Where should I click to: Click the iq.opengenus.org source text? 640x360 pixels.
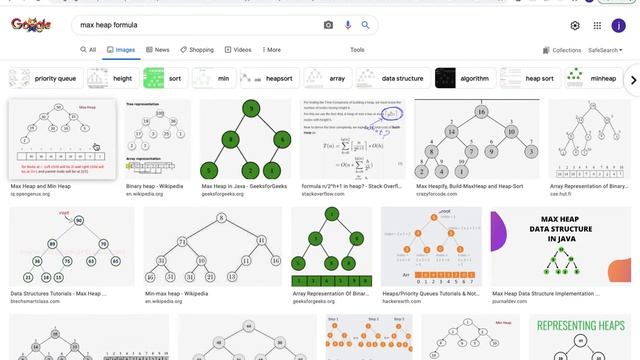[30, 194]
